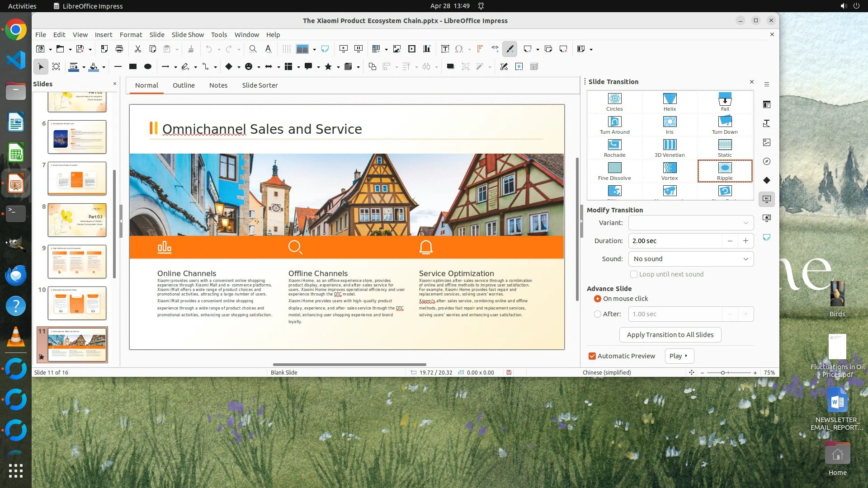Select the Ellipse drawing tool
The width and height of the screenshot is (868, 488).
tap(148, 66)
